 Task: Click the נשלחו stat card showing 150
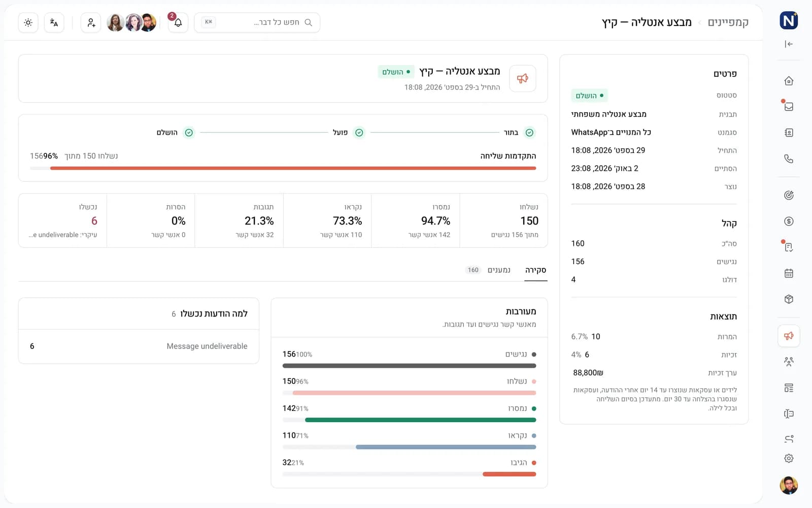click(503, 220)
